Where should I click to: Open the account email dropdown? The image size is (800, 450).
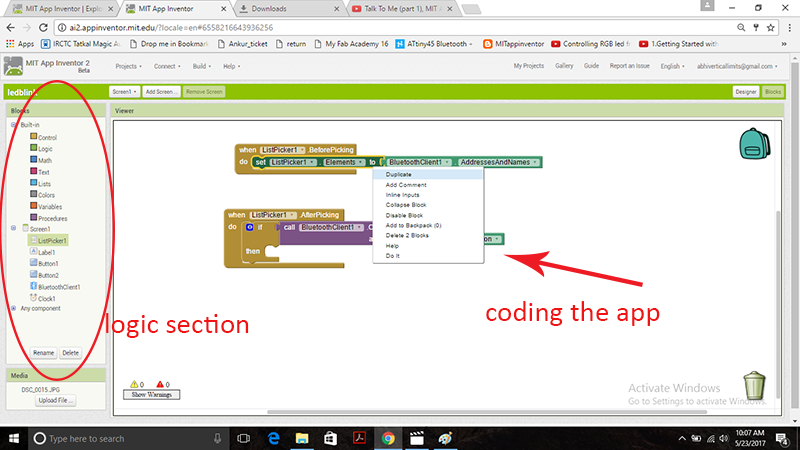[737, 66]
